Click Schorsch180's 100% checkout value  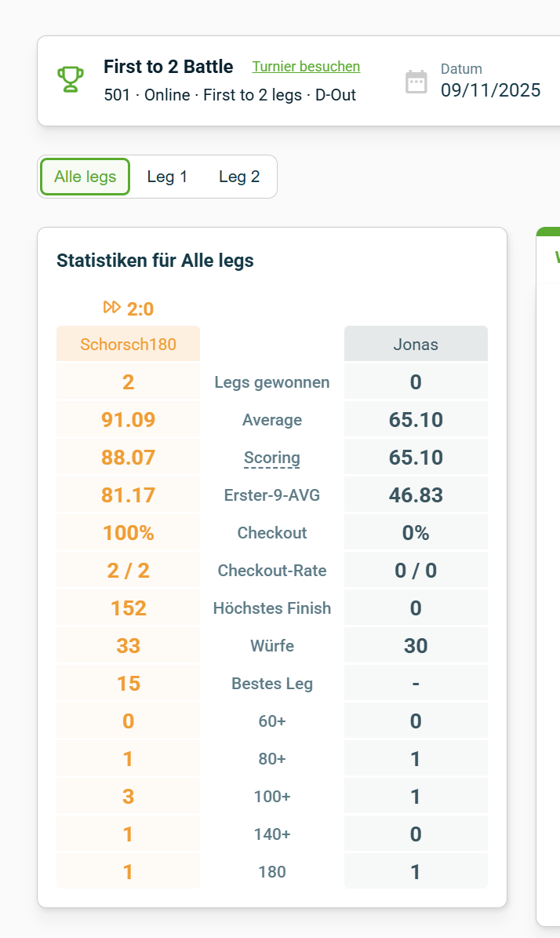[129, 533]
